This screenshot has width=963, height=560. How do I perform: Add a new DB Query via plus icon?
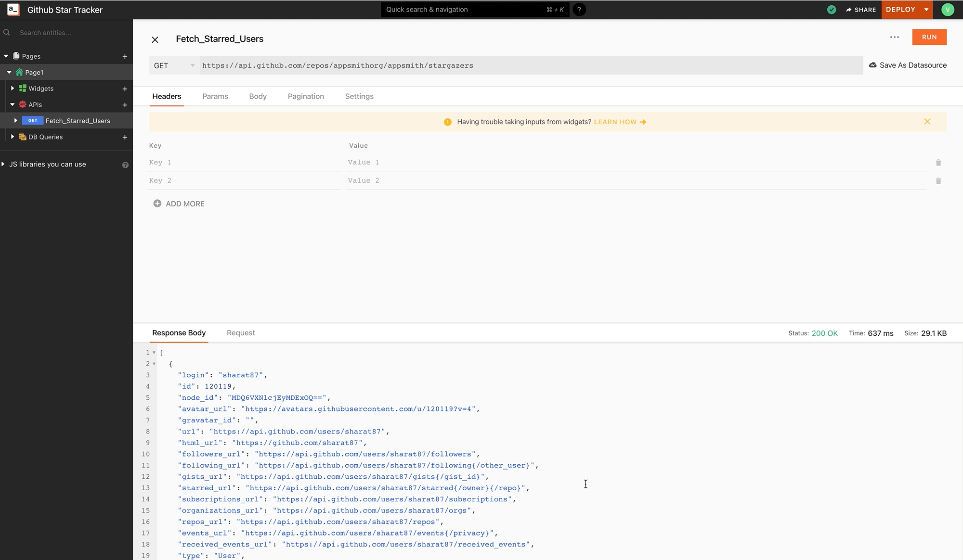point(125,138)
